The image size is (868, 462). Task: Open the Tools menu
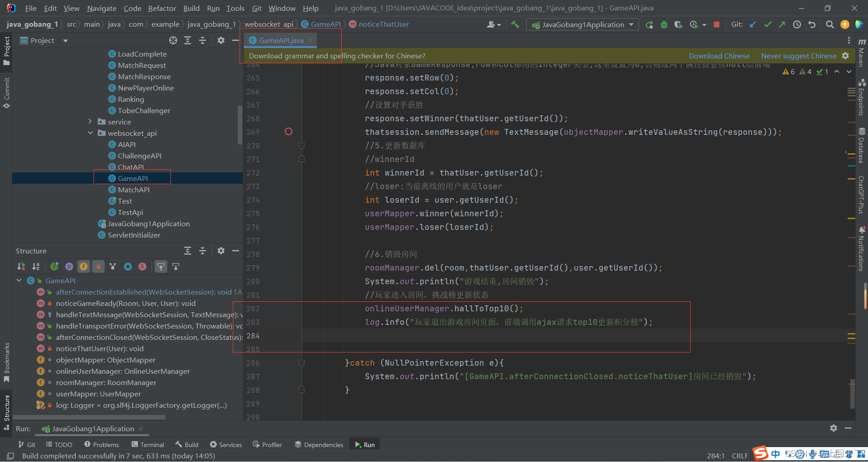coord(235,8)
